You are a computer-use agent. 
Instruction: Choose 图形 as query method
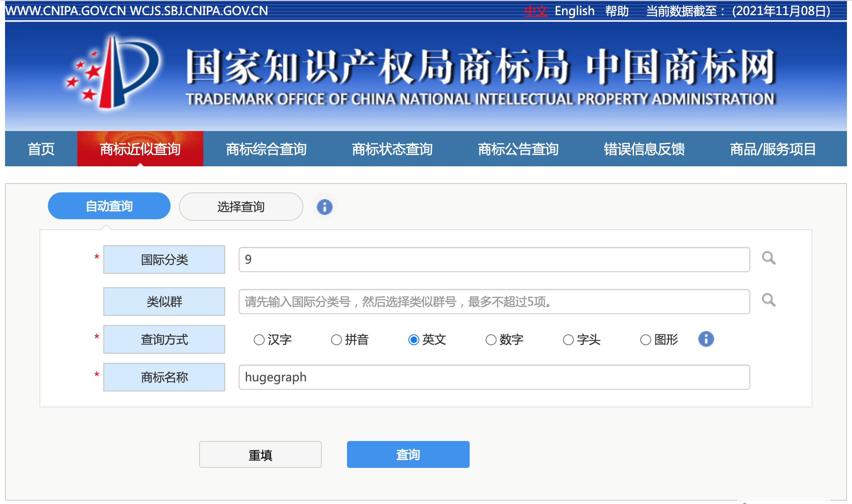click(646, 340)
